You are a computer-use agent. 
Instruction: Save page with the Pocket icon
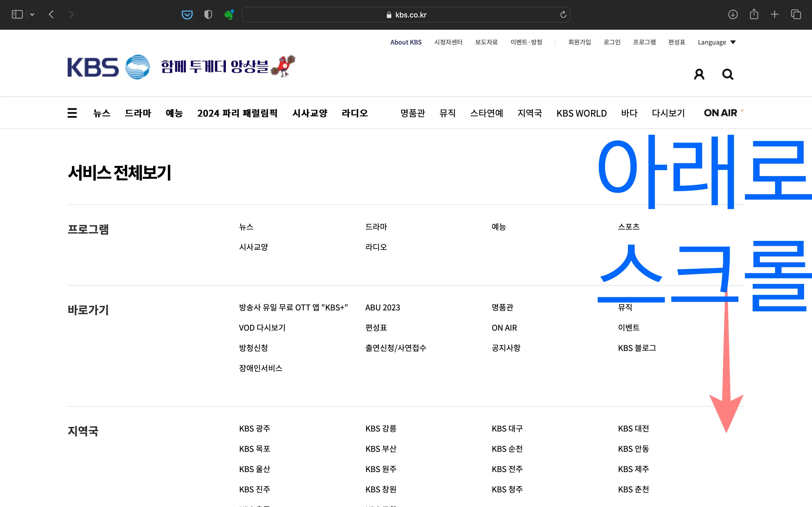click(187, 14)
